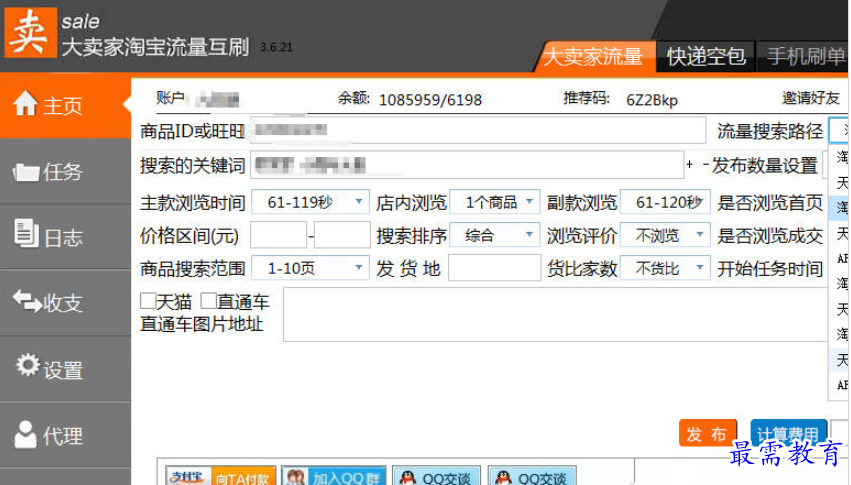The image size is (851, 485).
Task: Click the orange 发布 button
Action: (708, 433)
